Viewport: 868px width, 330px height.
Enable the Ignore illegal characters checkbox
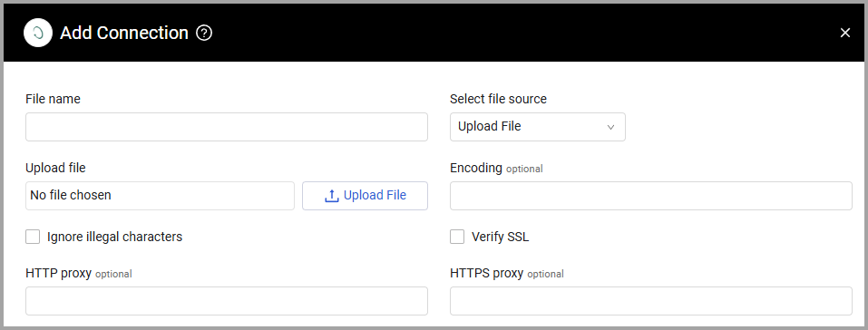point(33,237)
